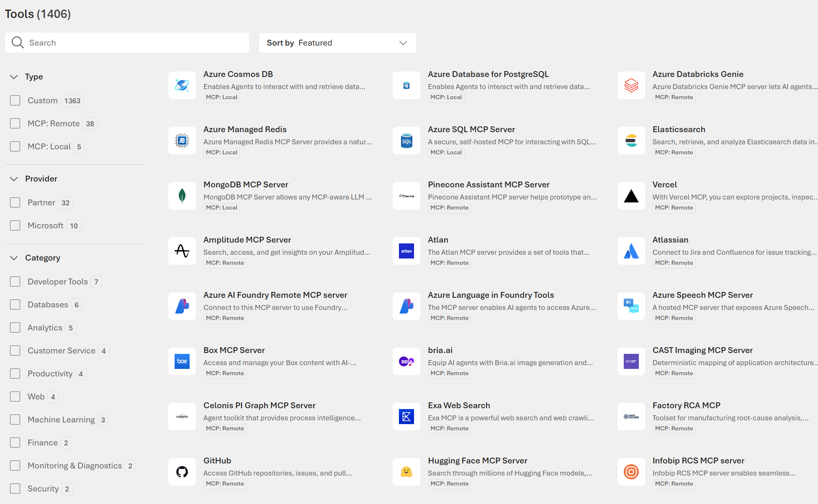The height and width of the screenshot is (504, 818).
Task: Click the Atlassian logo icon
Action: pos(631,251)
